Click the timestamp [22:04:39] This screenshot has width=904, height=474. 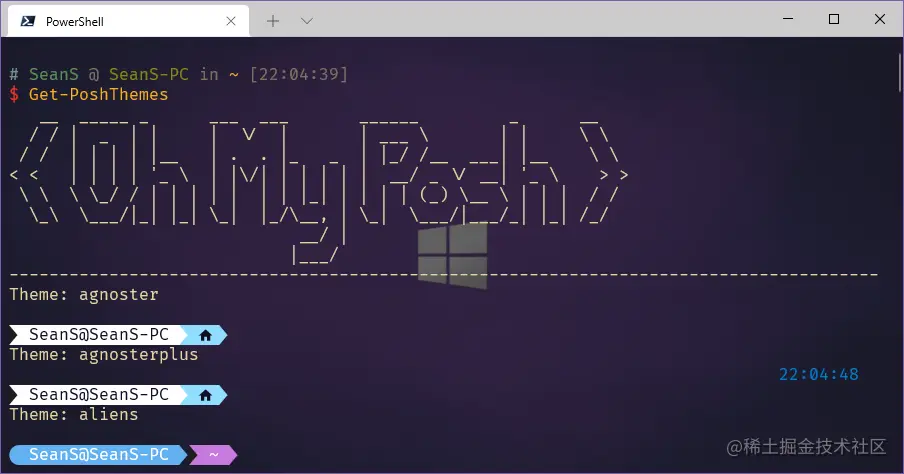coord(299,74)
